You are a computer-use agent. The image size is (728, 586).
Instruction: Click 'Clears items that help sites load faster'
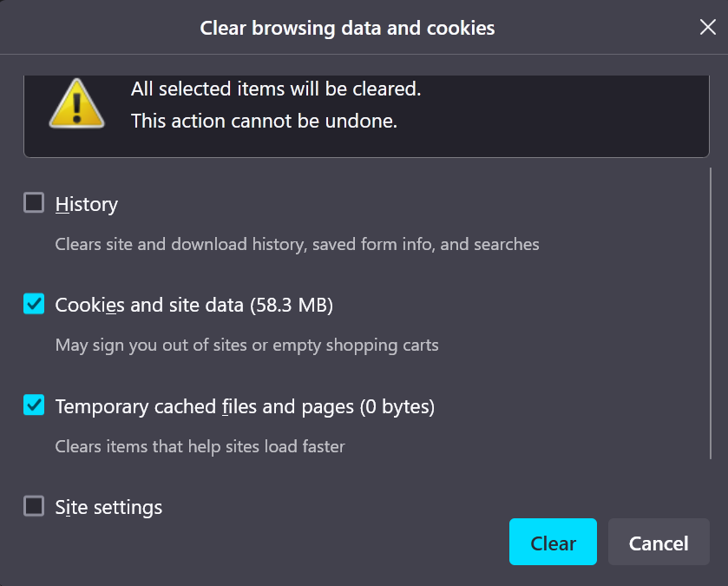(200, 447)
